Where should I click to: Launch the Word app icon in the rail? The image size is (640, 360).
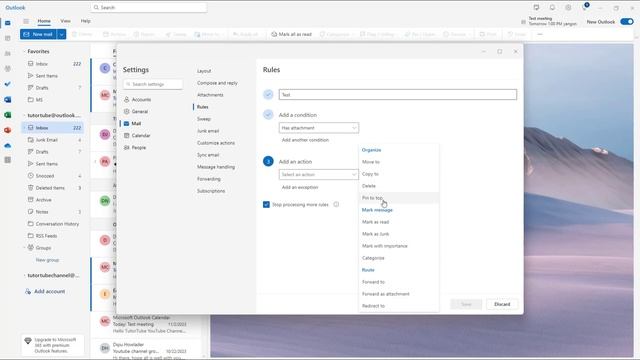click(x=8, y=100)
